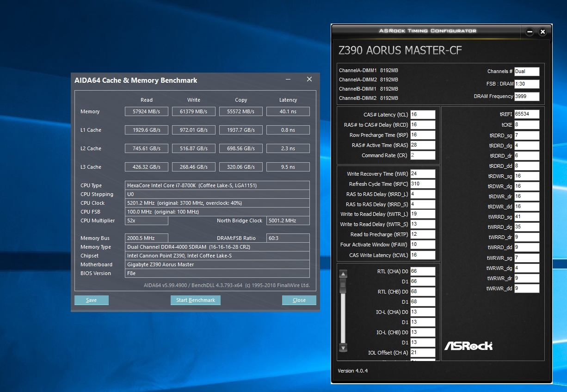567x392 pixels.
Task: Click the Read to Precharge (tRTP) field
Action: (x=423, y=234)
